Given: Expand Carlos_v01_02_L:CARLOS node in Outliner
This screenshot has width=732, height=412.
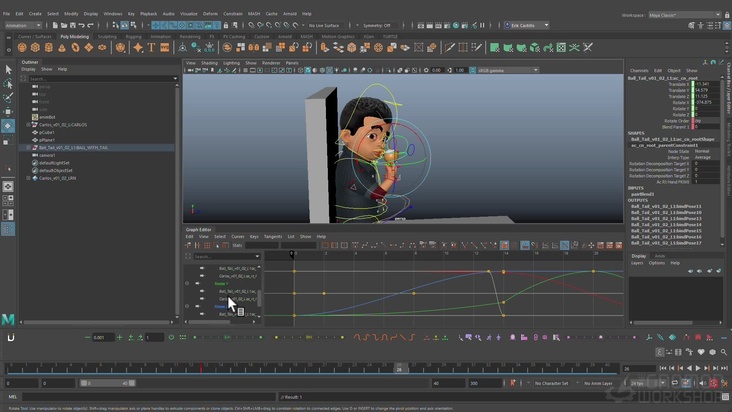Looking at the screenshot, I should pyautogui.click(x=28, y=125).
